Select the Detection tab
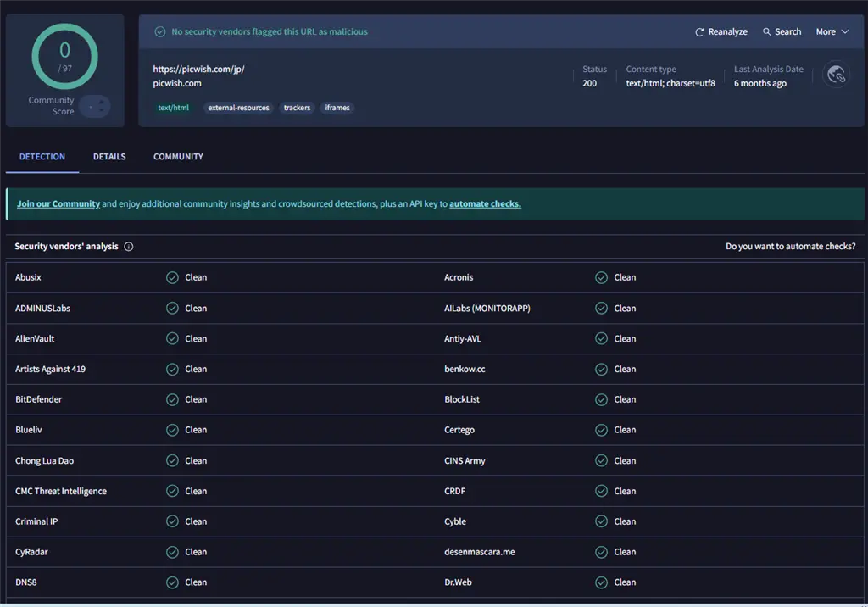Viewport: 868px width, 607px height. 42,157
